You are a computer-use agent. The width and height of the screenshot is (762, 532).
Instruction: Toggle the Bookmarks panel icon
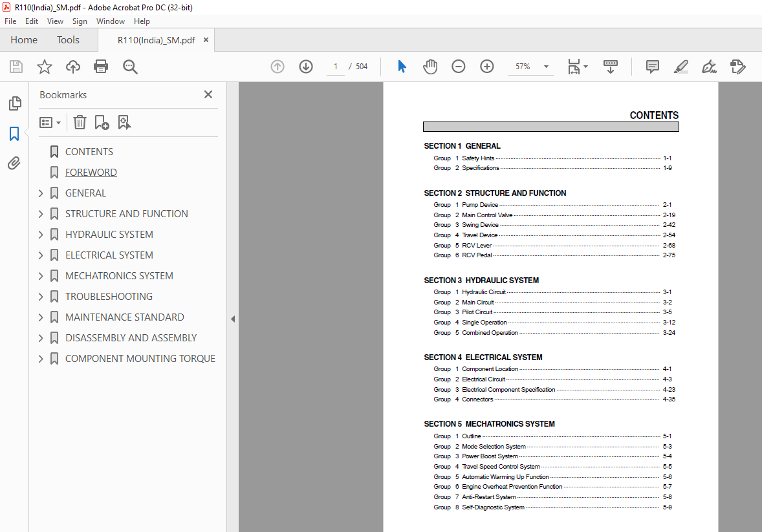[x=14, y=134]
